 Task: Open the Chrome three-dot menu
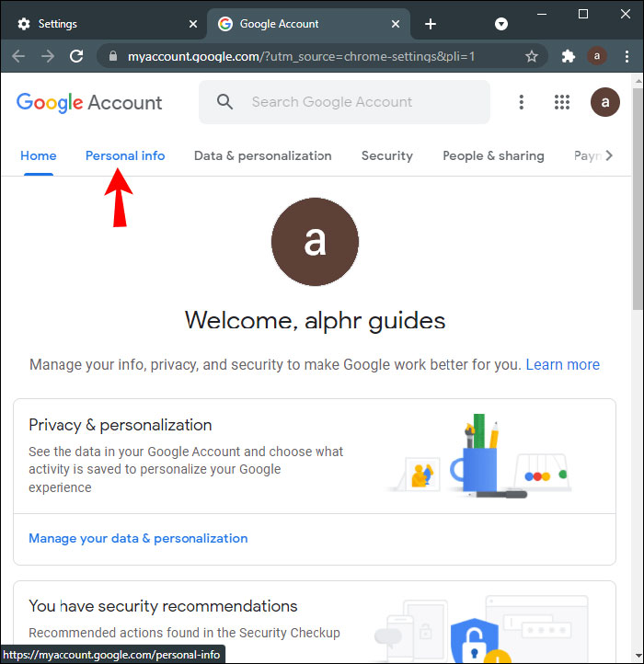pos(626,56)
